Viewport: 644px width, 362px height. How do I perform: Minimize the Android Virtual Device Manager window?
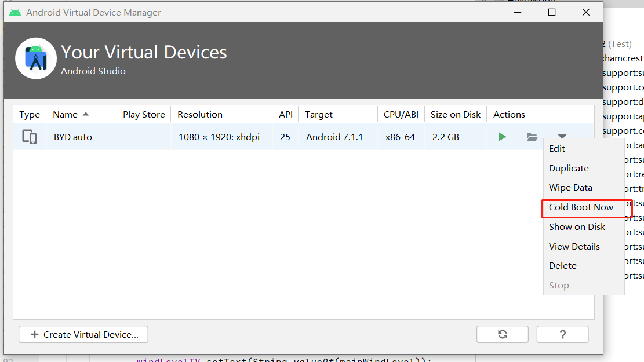518,12
